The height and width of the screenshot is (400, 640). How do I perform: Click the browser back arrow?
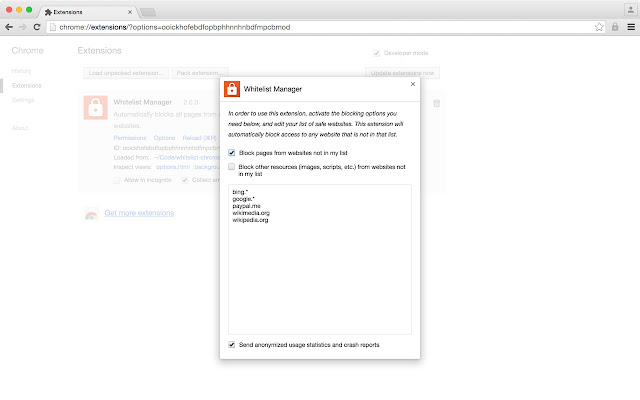9,27
